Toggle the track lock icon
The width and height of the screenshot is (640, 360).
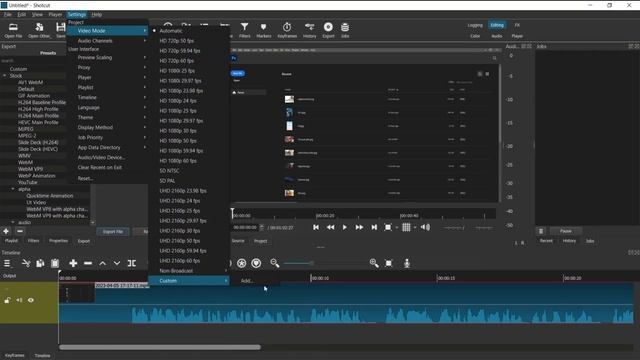click(7, 300)
